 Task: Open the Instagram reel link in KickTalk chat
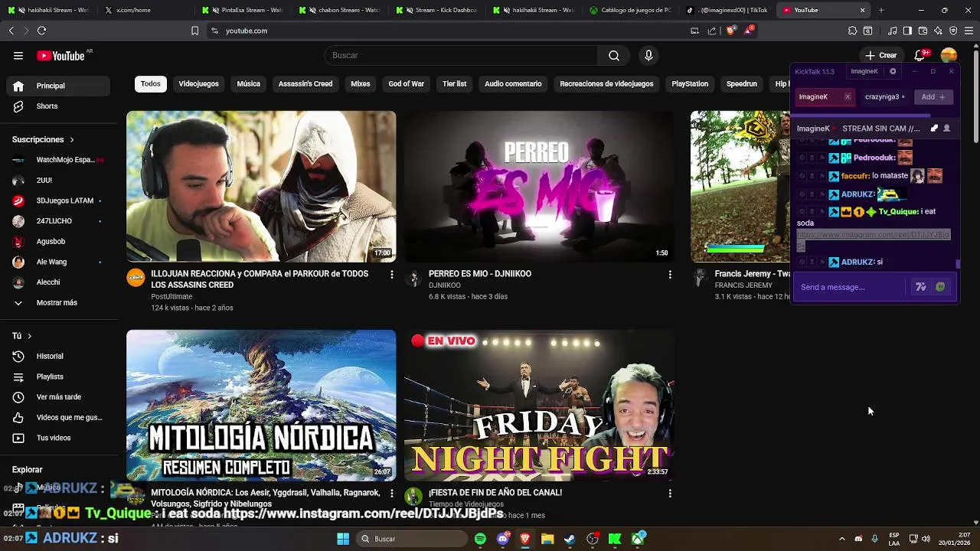[873, 240]
